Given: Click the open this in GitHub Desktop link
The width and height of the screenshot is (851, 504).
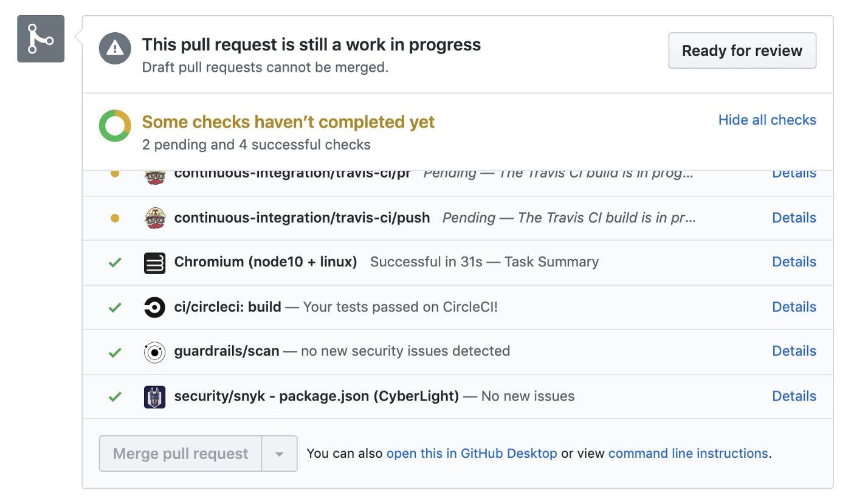Looking at the screenshot, I should pyautogui.click(x=472, y=454).
